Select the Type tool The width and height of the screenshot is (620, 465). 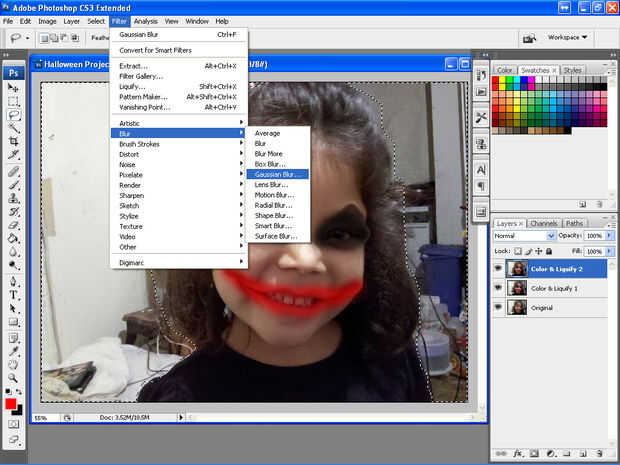13,295
